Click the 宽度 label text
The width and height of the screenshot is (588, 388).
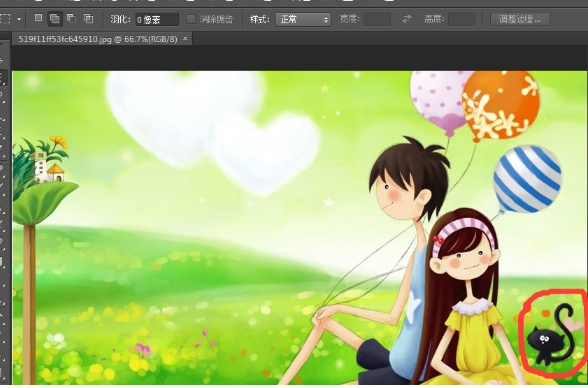click(x=349, y=19)
